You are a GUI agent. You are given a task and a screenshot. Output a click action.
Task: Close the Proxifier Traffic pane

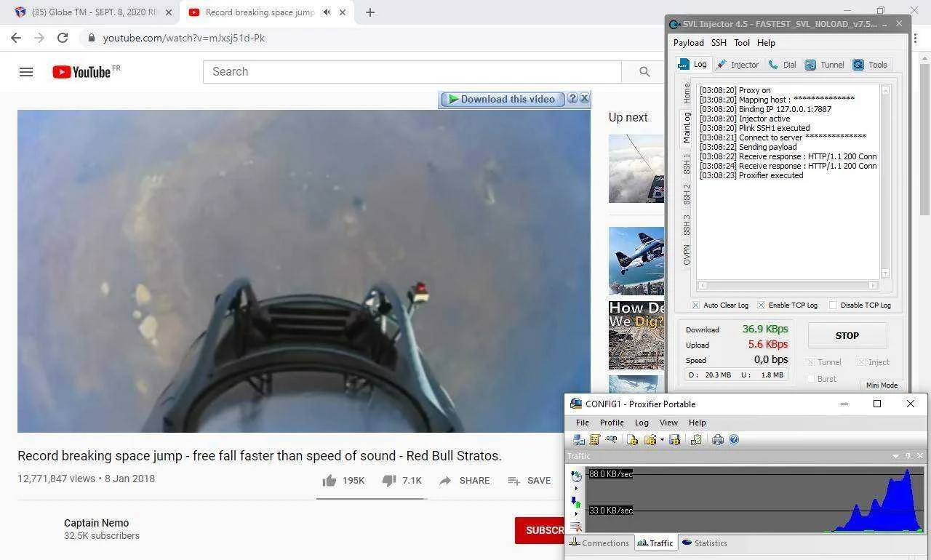(x=920, y=456)
